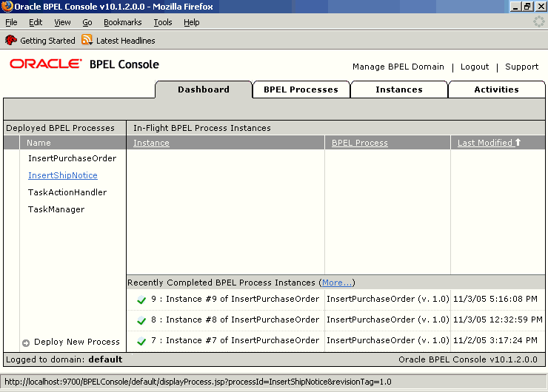Image resolution: width=548 pixels, height=392 pixels.
Task: Open the Tools menu
Action: pyautogui.click(x=163, y=22)
